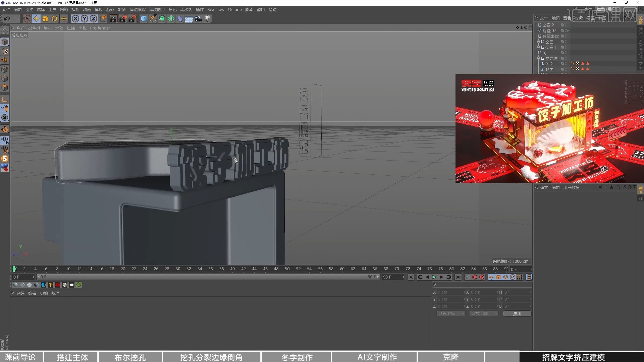Open the Floor environment objects icon
This screenshot has height=362, width=644.
tap(189, 19)
